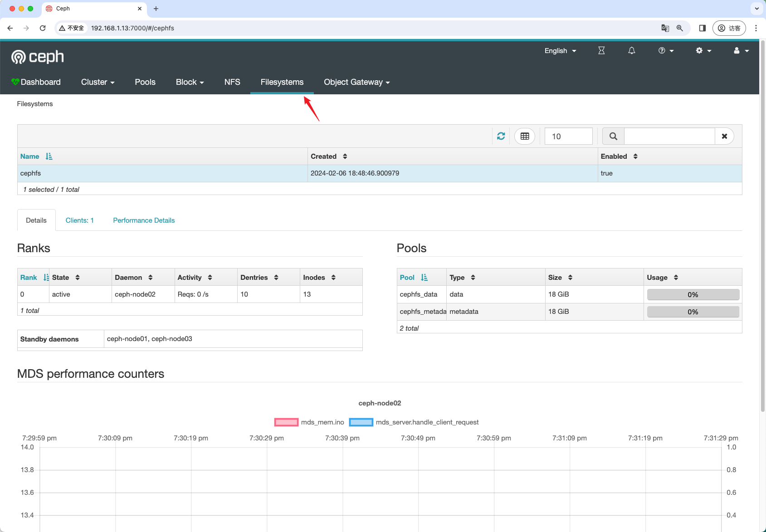Select the Filesystems nav item
The height and width of the screenshot is (532, 766).
point(282,82)
